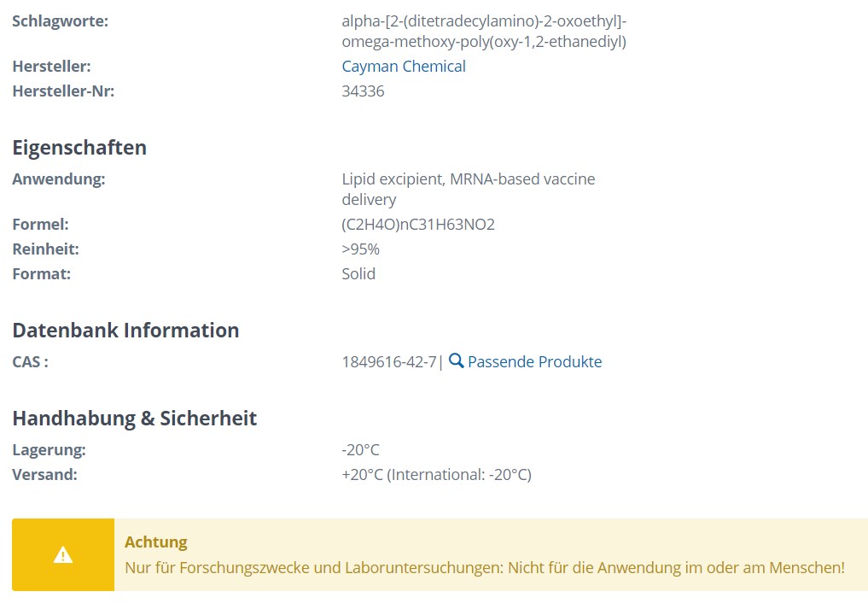This screenshot has height=615, width=868.
Task: Click the formula text (C2H4O)nC31H63NO2
Action: tap(418, 225)
